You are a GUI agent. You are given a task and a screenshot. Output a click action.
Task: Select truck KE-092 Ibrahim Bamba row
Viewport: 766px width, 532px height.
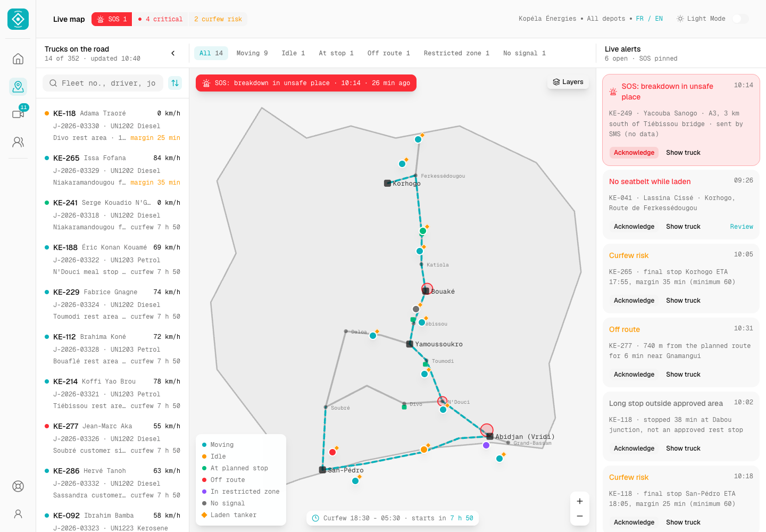(113, 519)
